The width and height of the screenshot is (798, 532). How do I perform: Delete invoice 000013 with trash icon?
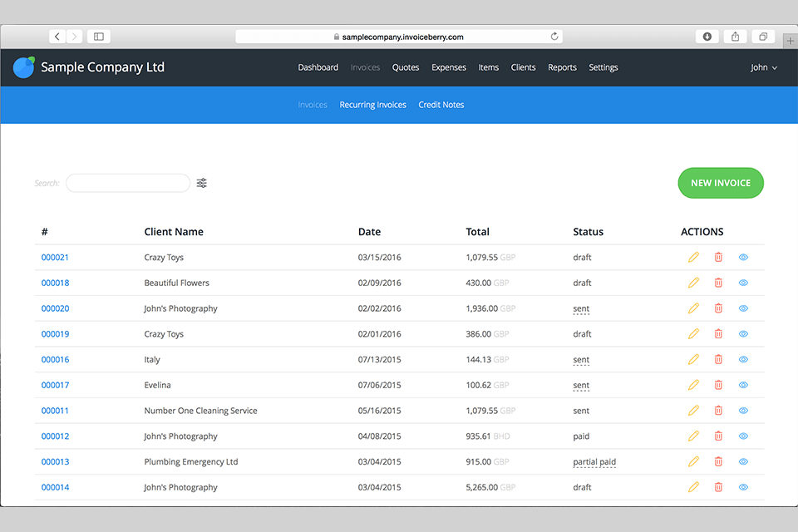pyautogui.click(x=718, y=461)
